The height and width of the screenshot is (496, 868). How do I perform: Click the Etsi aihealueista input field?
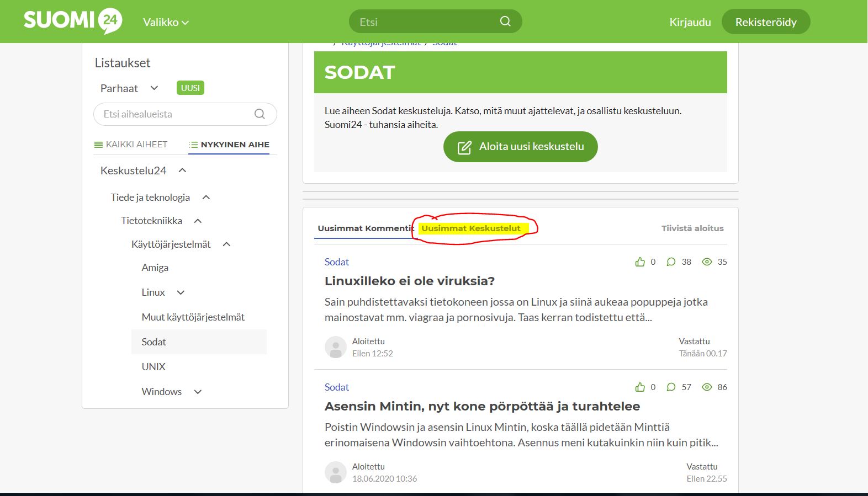pyautogui.click(x=185, y=114)
